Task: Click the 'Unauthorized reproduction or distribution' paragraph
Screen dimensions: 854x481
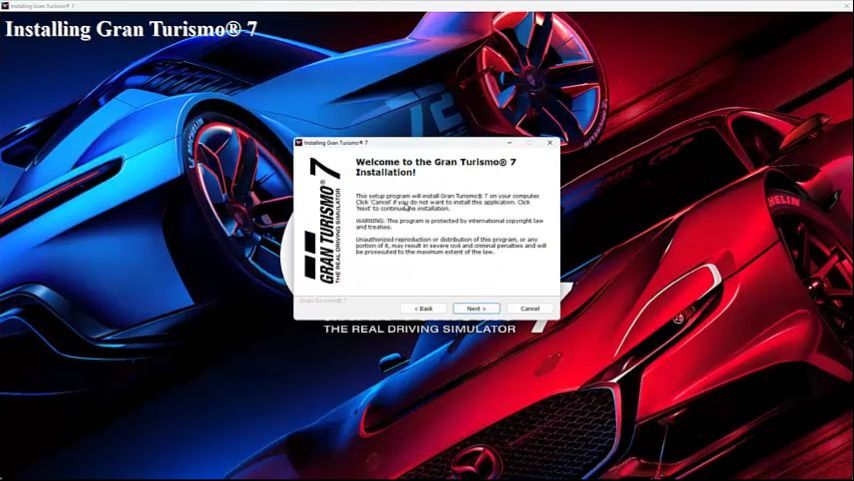Action: (451, 246)
